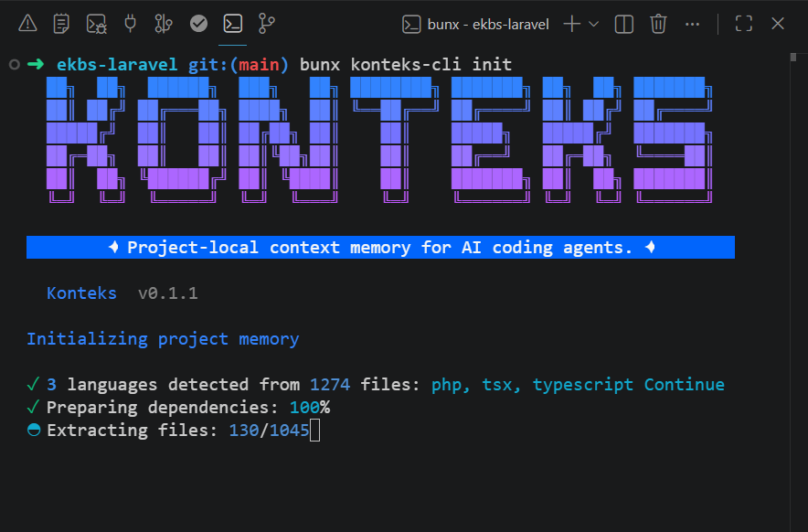Open the Ports plug icon
Screen dimensions: 808x532
click(131, 24)
